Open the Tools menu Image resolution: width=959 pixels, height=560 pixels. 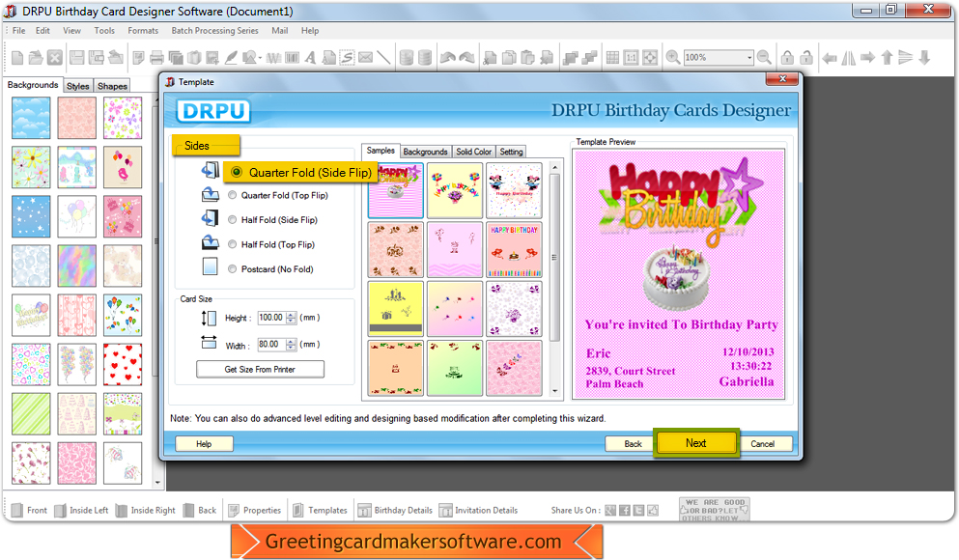click(x=104, y=31)
